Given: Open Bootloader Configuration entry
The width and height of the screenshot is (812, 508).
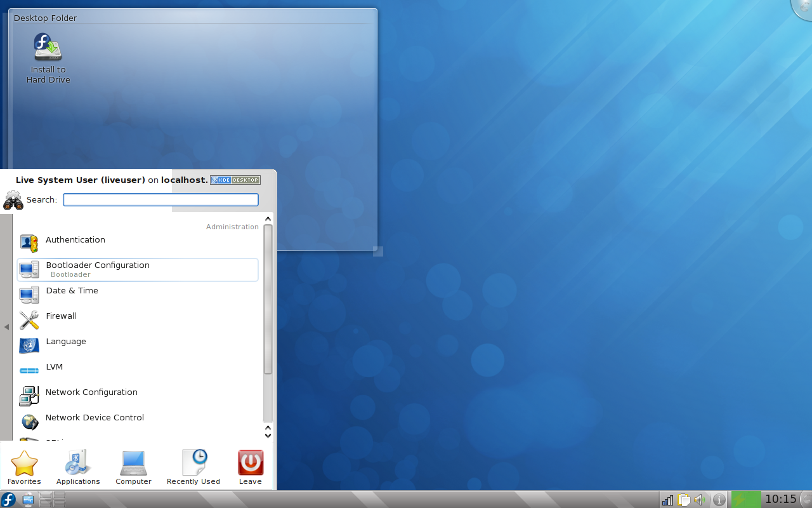Looking at the screenshot, I should click(138, 269).
